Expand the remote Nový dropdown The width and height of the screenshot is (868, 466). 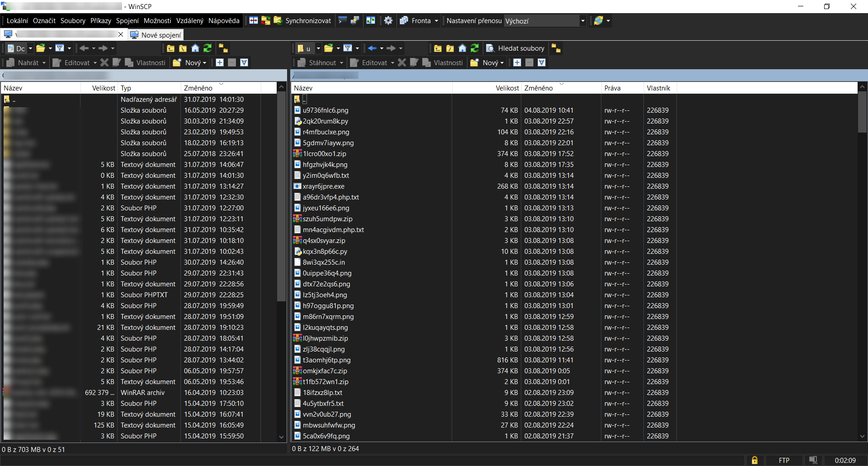point(502,63)
